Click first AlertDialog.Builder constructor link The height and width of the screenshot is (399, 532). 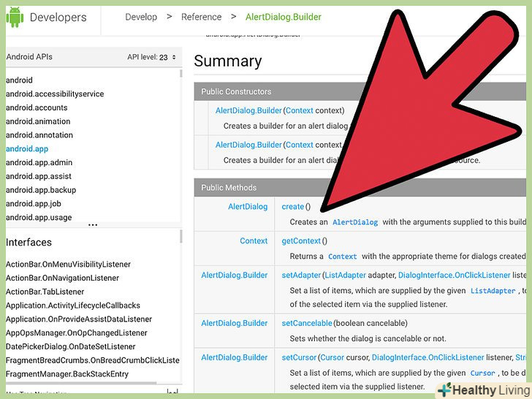pyautogui.click(x=248, y=110)
